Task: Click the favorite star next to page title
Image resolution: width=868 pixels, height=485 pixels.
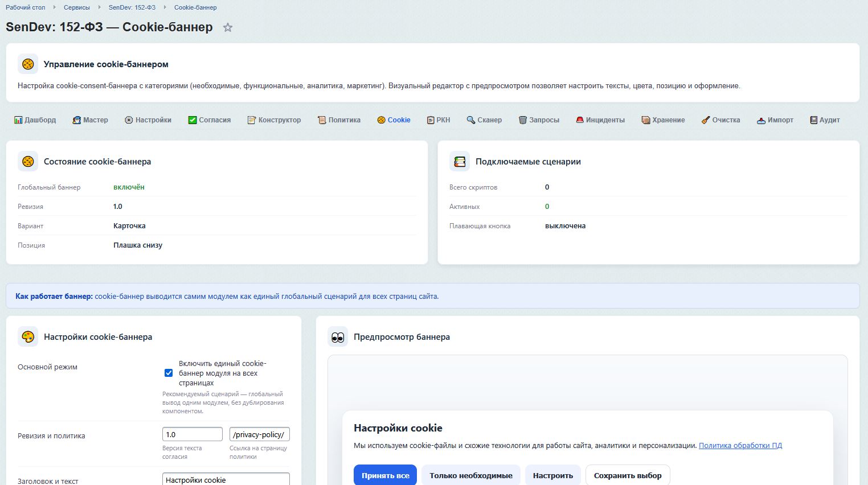Action: (x=228, y=27)
